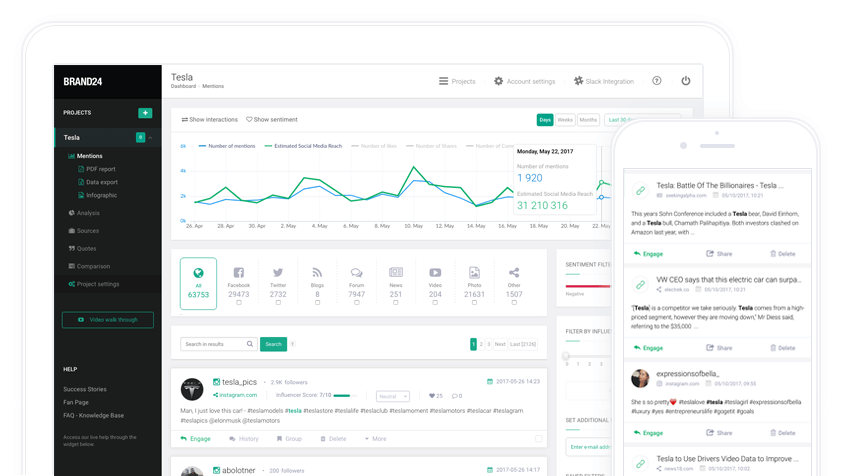
Task: Select the Blogs RSS icon
Action: point(317,273)
